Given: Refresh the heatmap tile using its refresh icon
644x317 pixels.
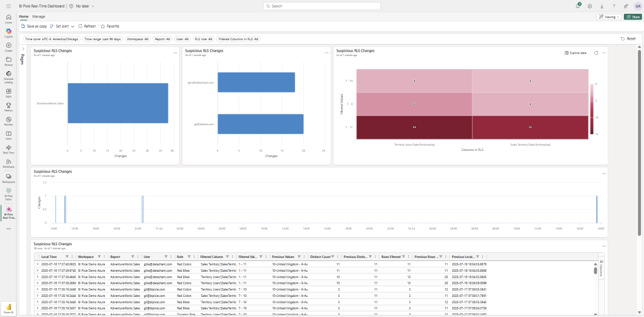Looking at the screenshot, I should pos(596,53).
